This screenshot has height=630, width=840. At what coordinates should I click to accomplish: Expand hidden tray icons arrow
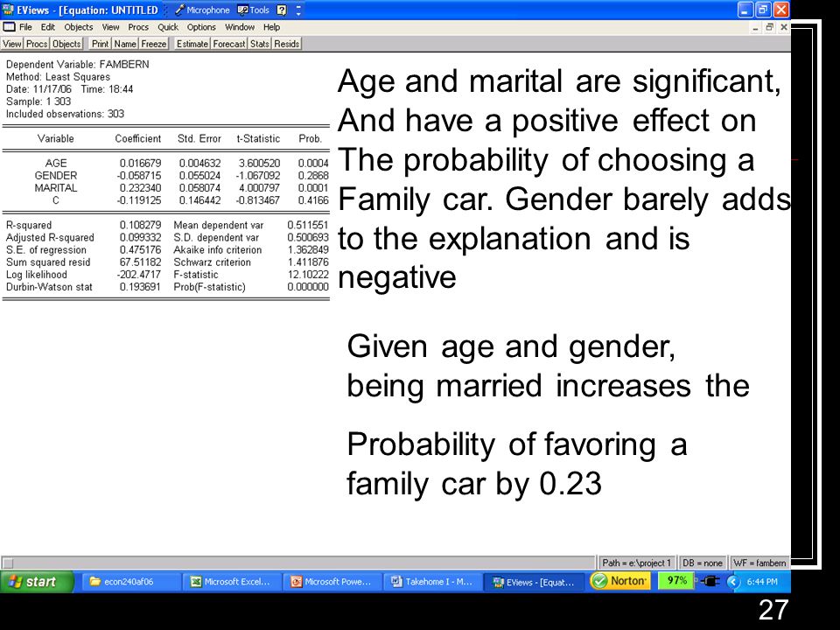tap(733, 582)
